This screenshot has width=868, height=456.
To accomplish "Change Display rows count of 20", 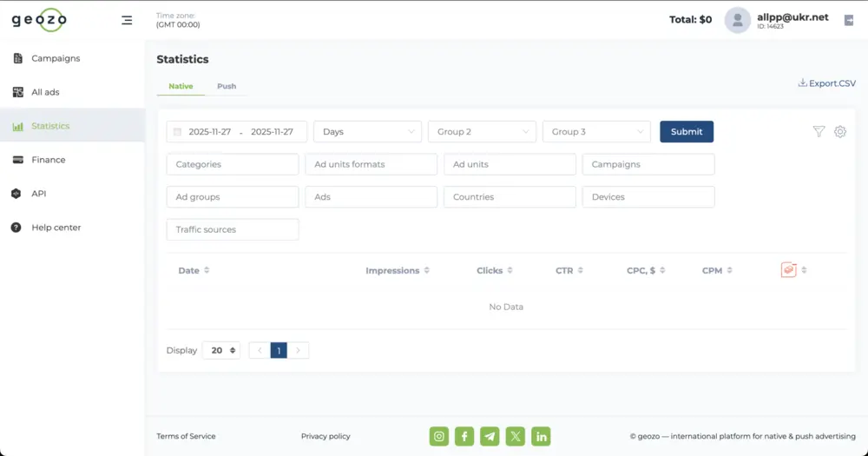I will coord(221,350).
